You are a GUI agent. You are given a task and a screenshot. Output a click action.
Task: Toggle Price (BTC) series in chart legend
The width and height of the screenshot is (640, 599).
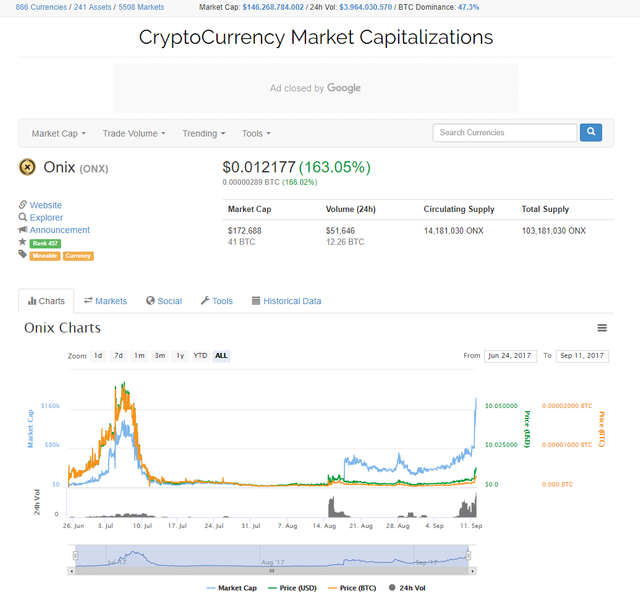tap(352, 588)
